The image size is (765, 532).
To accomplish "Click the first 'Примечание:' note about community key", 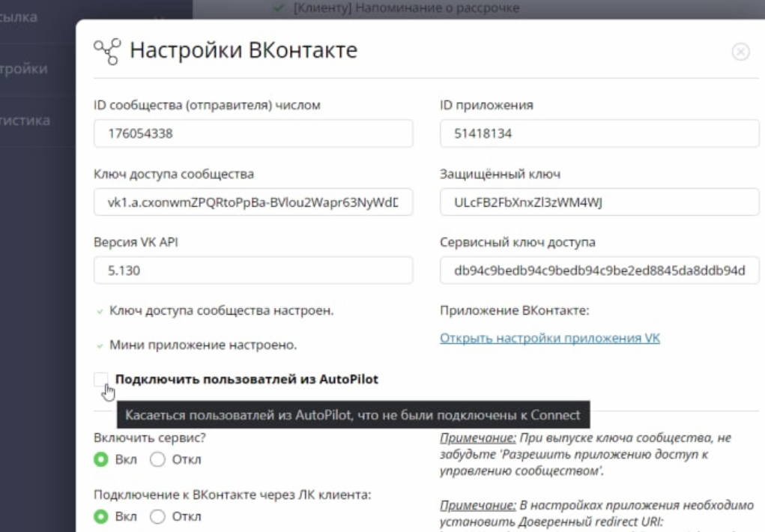I will 585,454.
